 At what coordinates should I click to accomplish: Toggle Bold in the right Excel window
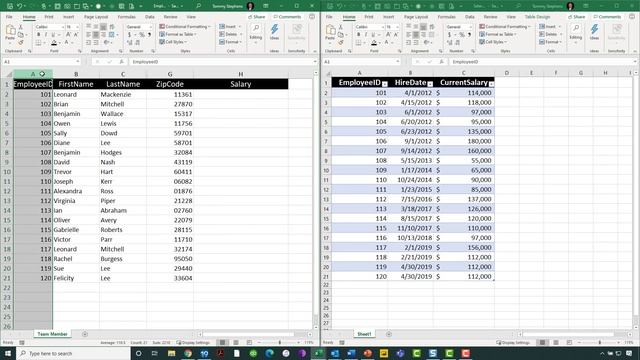point(358,35)
